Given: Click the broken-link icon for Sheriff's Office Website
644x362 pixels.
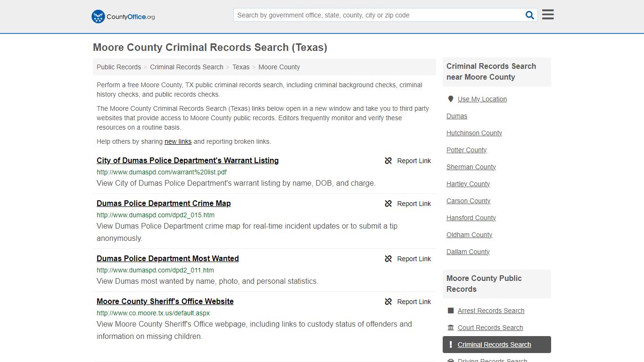Looking at the screenshot, I should tap(388, 302).
